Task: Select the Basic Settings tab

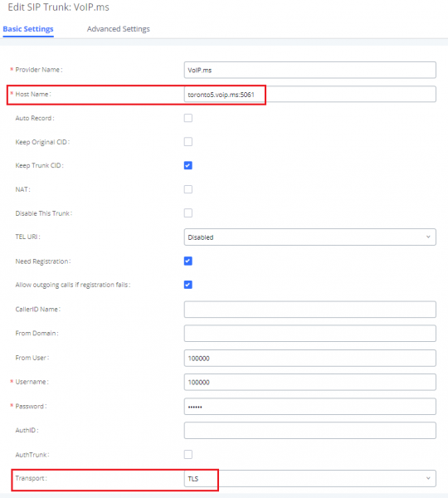Action: pos(28,29)
